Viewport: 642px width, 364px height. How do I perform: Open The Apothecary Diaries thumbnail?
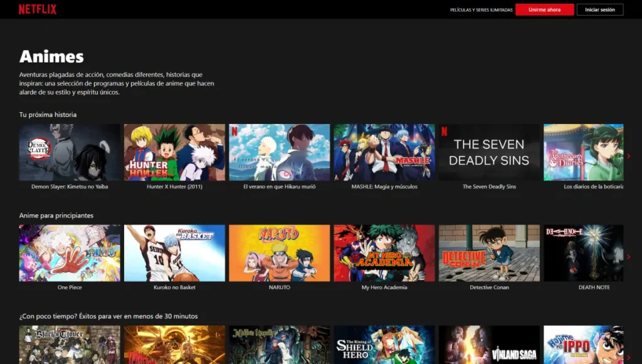pos(584,152)
